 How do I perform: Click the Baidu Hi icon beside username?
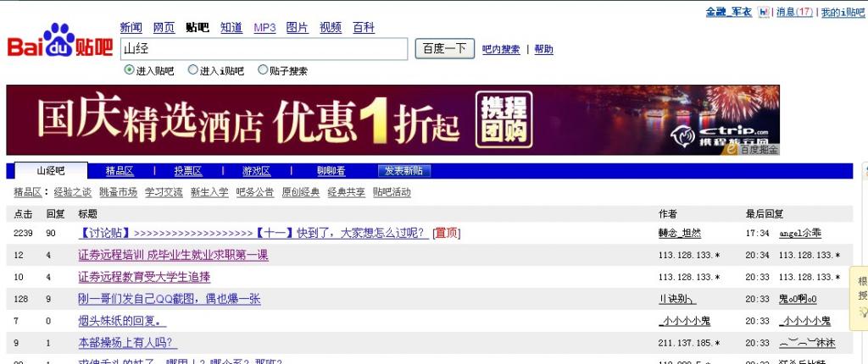tap(764, 12)
